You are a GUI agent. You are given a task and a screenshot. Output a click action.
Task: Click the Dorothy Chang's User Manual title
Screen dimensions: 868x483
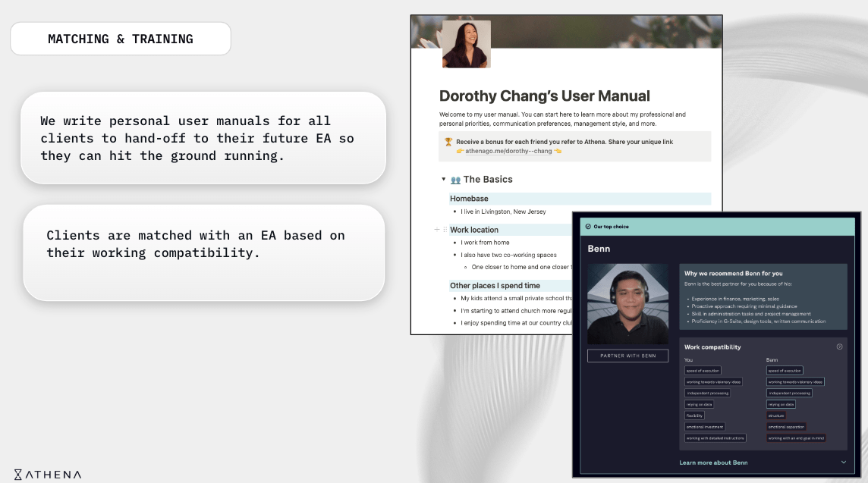(544, 96)
